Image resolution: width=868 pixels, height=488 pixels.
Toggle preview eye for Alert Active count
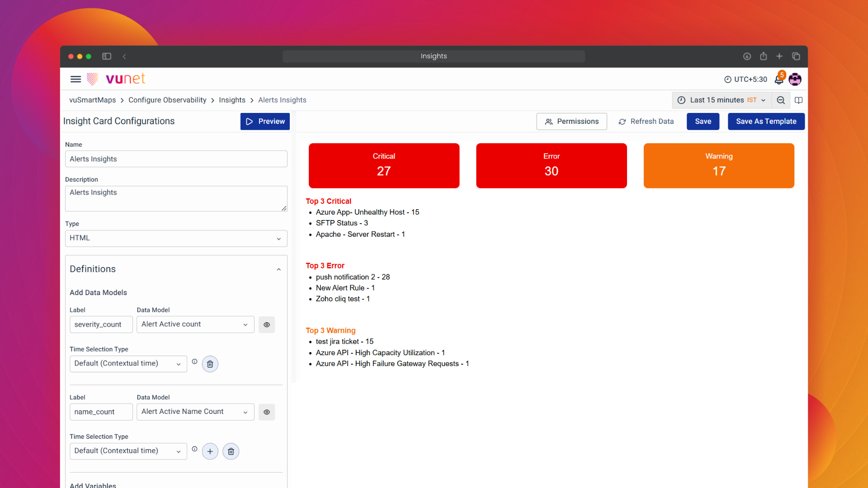267,325
